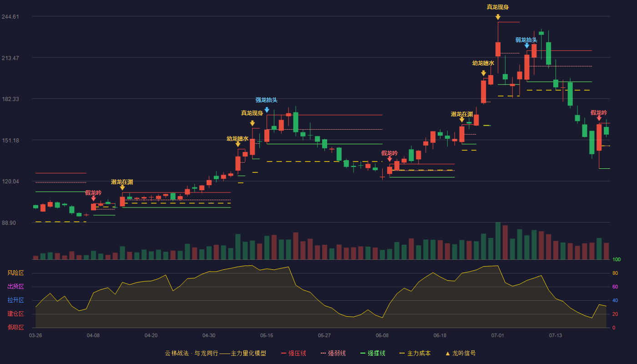
Task: Click the 真龙现身 arrow marker at 07-01
Action: [x=498, y=17]
